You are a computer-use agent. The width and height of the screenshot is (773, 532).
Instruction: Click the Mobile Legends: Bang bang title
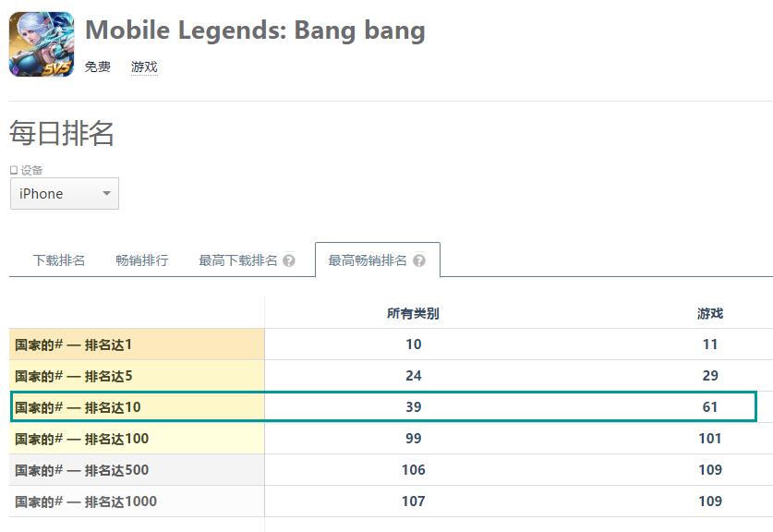(x=256, y=30)
